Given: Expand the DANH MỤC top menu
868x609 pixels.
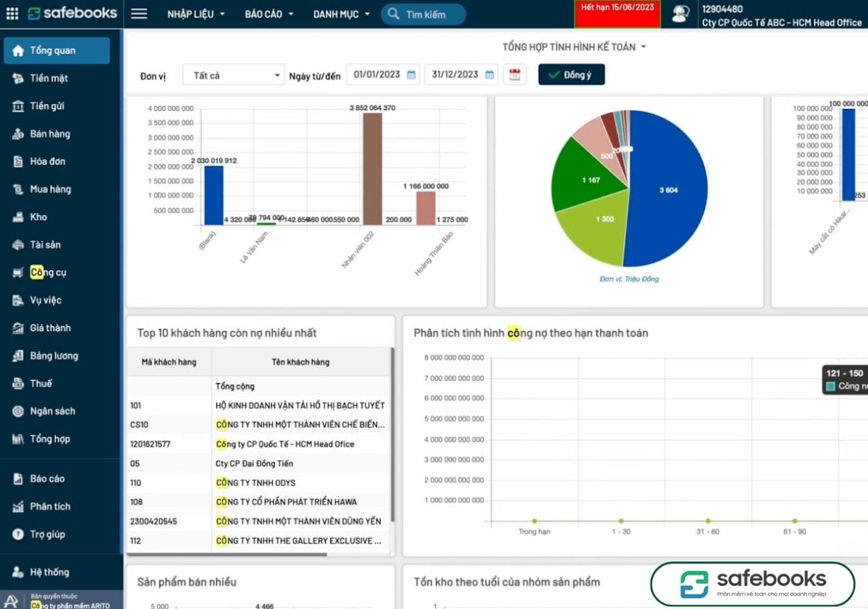Looking at the screenshot, I should coord(341,14).
